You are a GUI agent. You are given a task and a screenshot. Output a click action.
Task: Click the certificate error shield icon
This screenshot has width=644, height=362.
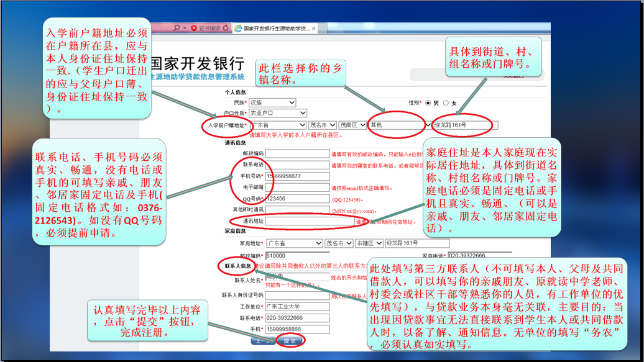[195, 28]
